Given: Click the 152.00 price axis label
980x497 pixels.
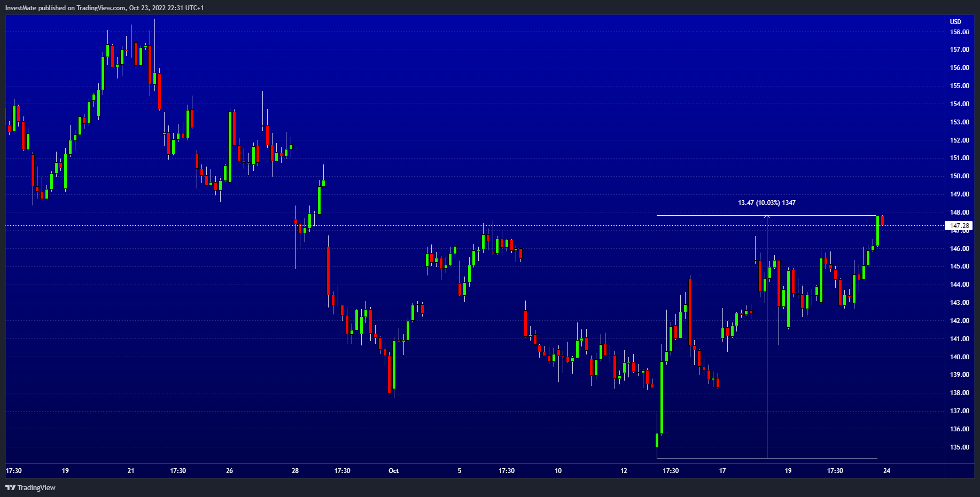Looking at the screenshot, I should pos(960,140).
